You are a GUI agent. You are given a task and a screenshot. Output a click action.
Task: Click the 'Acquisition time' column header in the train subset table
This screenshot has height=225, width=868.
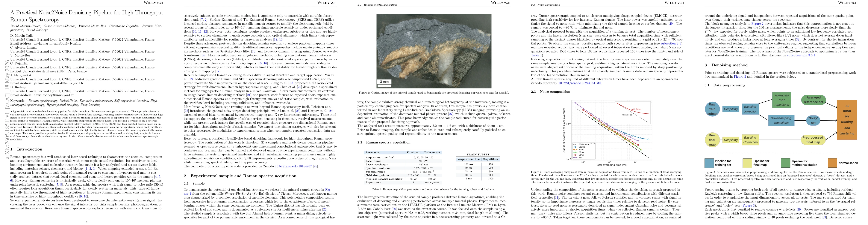tap(468, 159)
